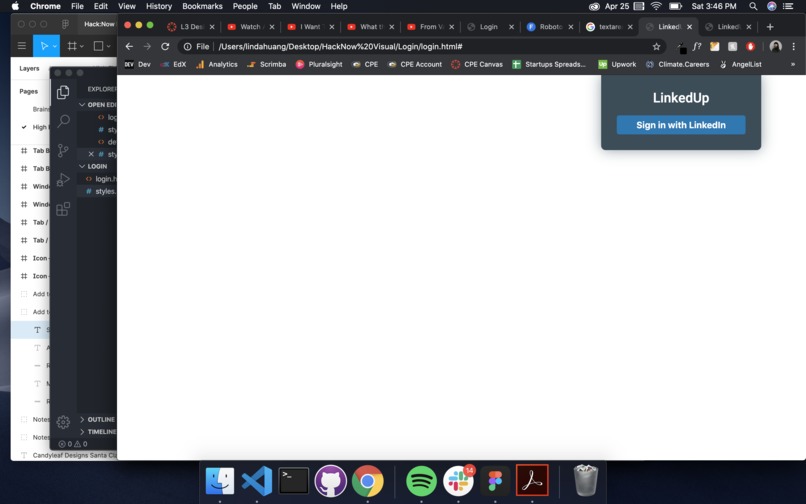Switch to the L3 Des tab
This screenshot has width=806, height=504.
click(x=189, y=27)
